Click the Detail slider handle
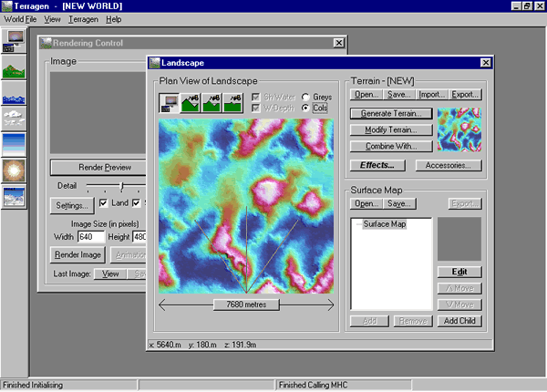Image resolution: width=547 pixels, height=392 pixels. [122, 186]
